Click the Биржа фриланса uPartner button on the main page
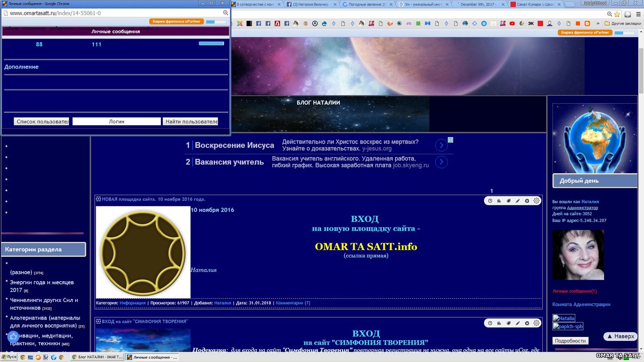Screen dimensions: 644x362 [585, 32]
